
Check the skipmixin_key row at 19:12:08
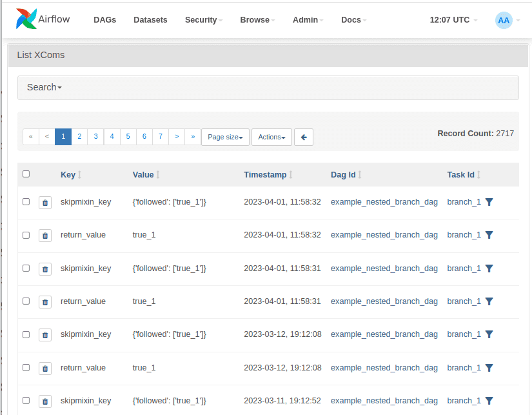[26, 334]
